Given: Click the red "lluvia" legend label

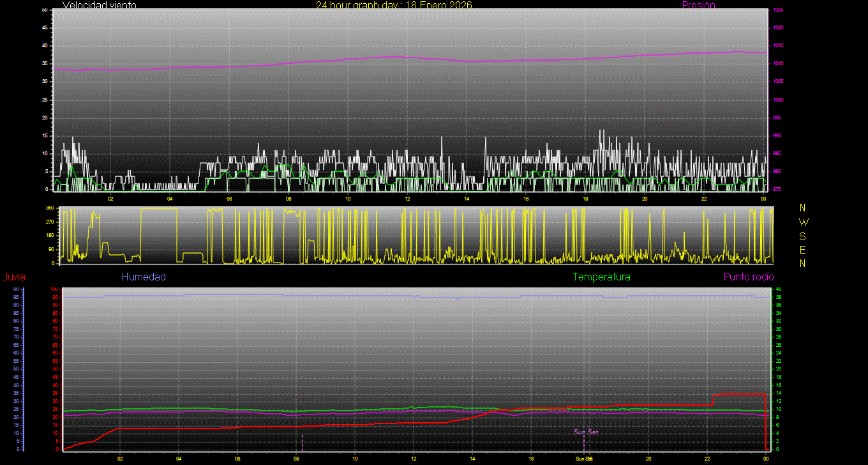Looking at the screenshot, I should click(x=14, y=277).
